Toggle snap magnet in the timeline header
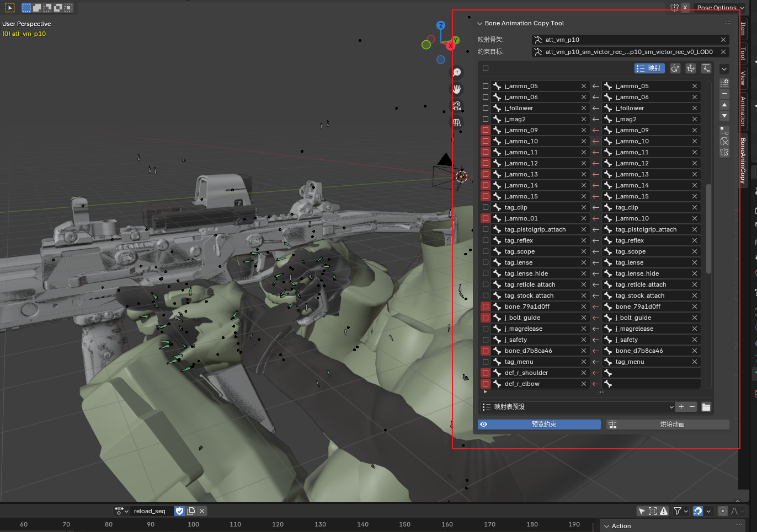 (x=699, y=511)
